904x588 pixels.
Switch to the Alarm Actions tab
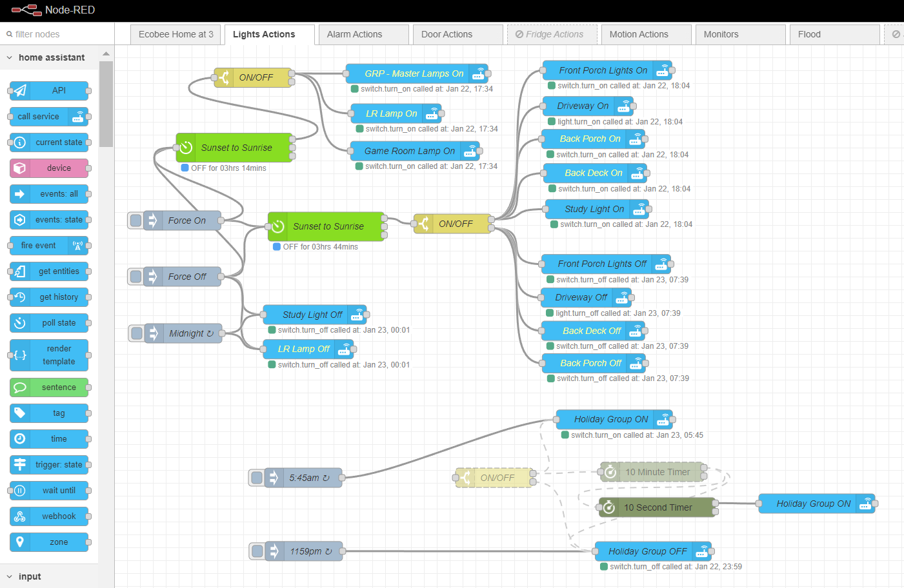(363, 34)
